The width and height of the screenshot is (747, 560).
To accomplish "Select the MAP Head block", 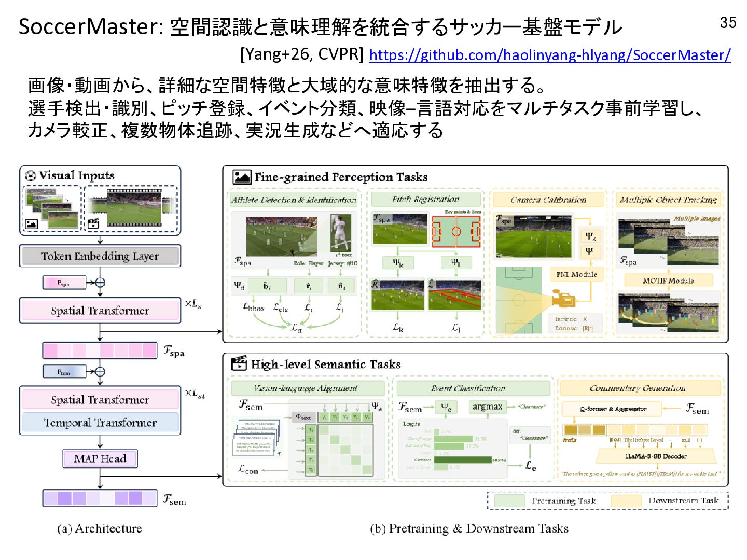I will 100,459.
